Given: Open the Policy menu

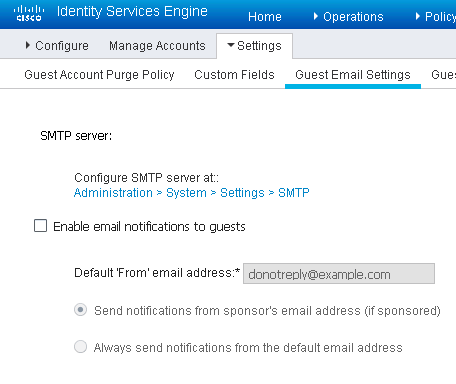Looking at the screenshot, I should click(x=440, y=17).
